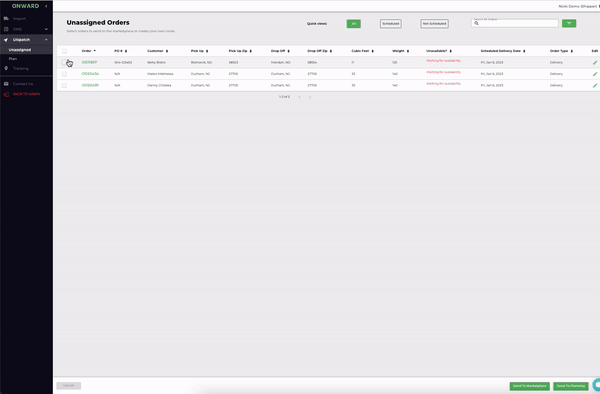Collapse the Onward sidebar arrow
600x394 pixels.
pos(46,6)
